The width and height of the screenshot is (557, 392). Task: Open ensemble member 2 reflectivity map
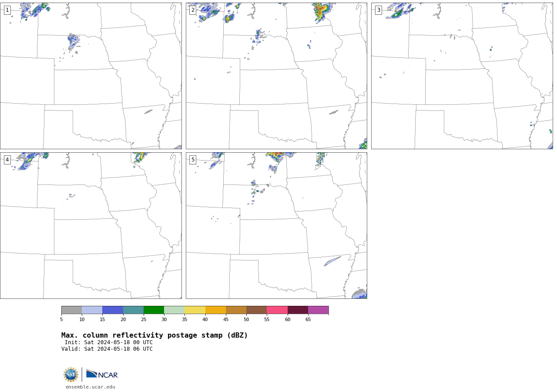276,76
